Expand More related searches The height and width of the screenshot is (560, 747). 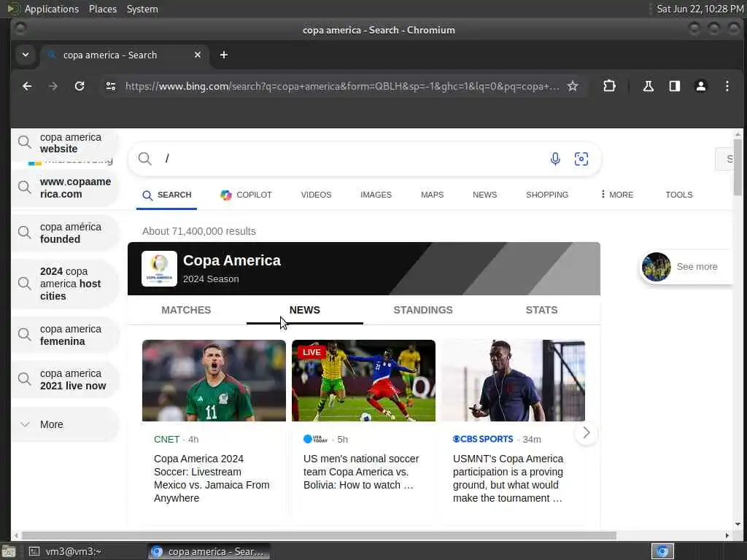(x=65, y=424)
